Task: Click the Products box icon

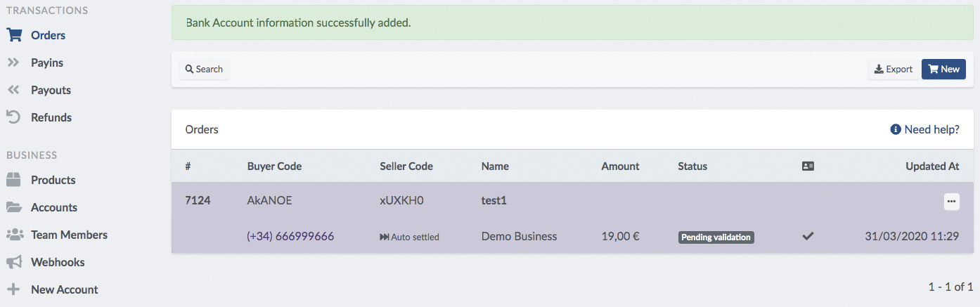Action: click(x=14, y=180)
